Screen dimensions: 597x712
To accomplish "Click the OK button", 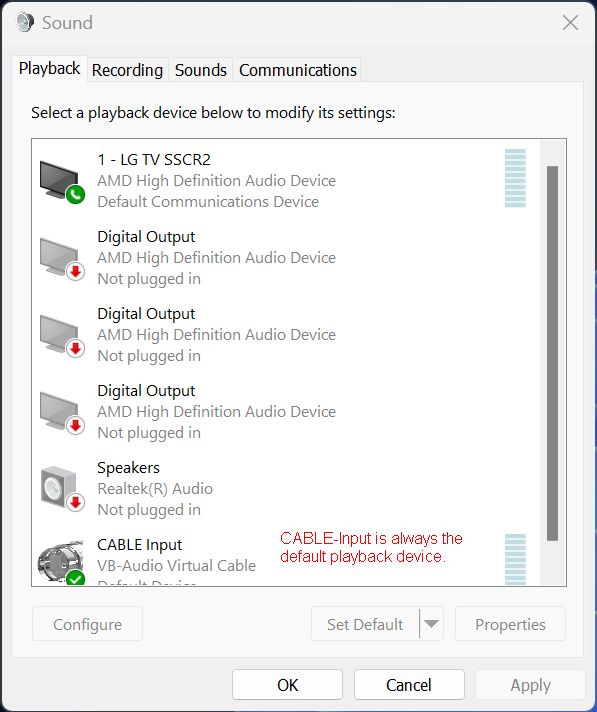I will tap(287, 685).
